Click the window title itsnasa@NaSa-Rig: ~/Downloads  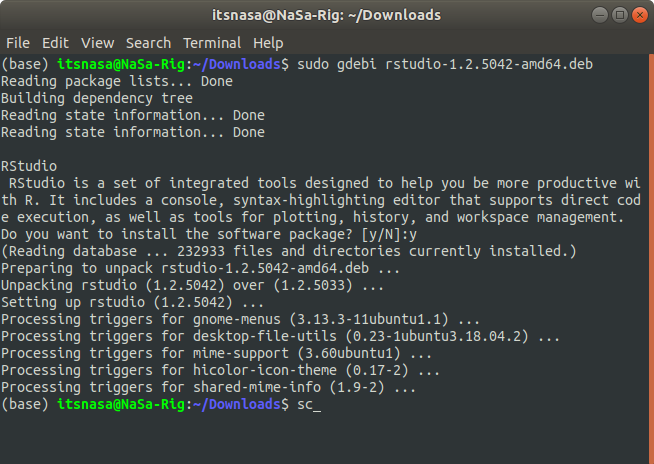326,15
